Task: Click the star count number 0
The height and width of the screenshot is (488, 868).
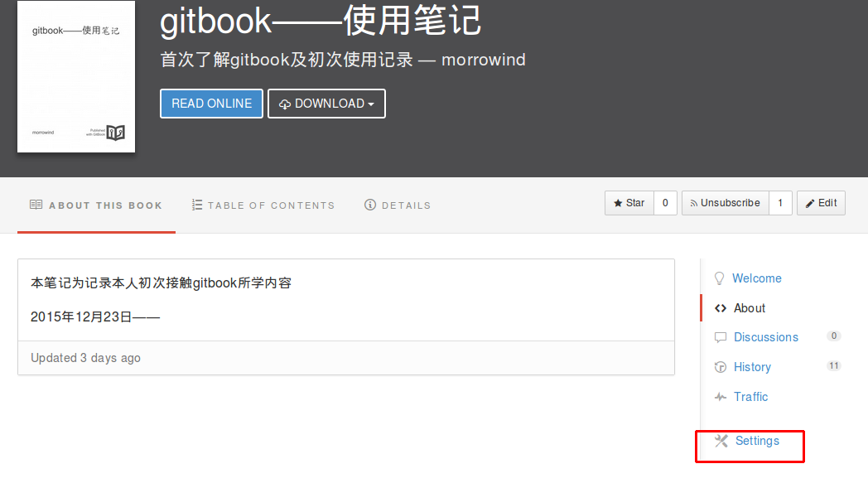Action: (x=666, y=203)
